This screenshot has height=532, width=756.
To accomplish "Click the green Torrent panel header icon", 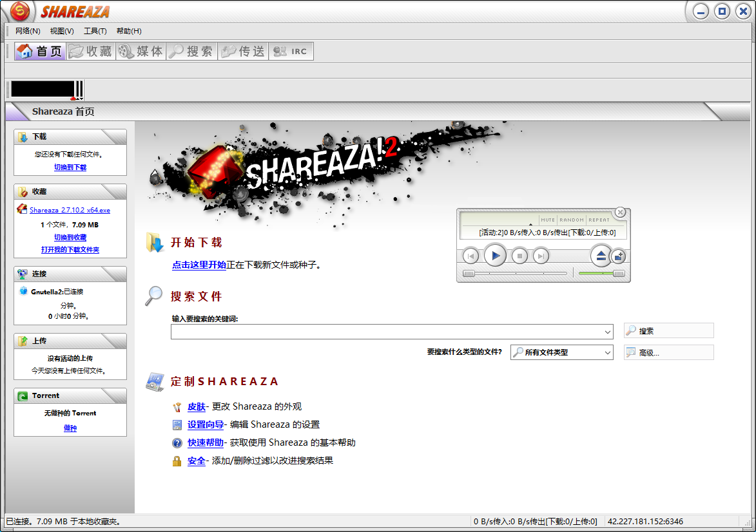I will point(23,396).
